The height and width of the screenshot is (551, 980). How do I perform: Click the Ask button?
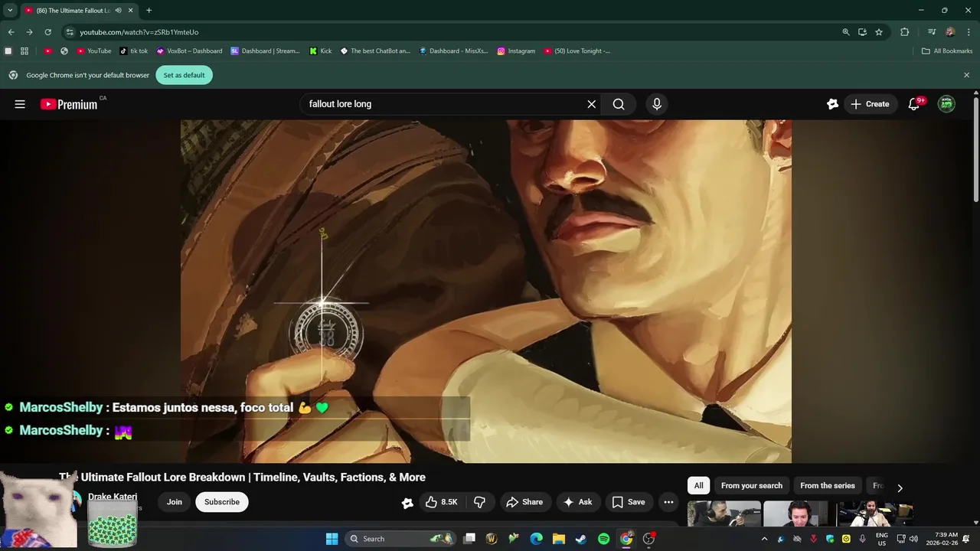[577, 502]
